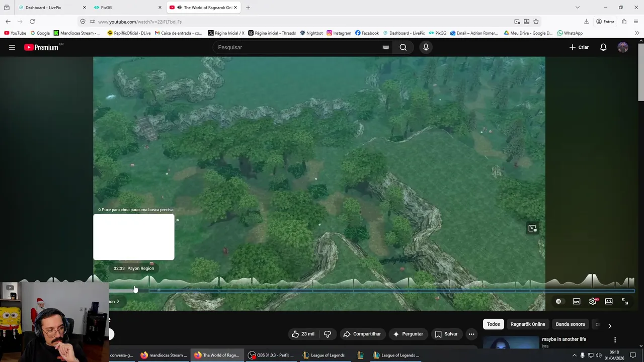Save video with Salvar button

446,334
